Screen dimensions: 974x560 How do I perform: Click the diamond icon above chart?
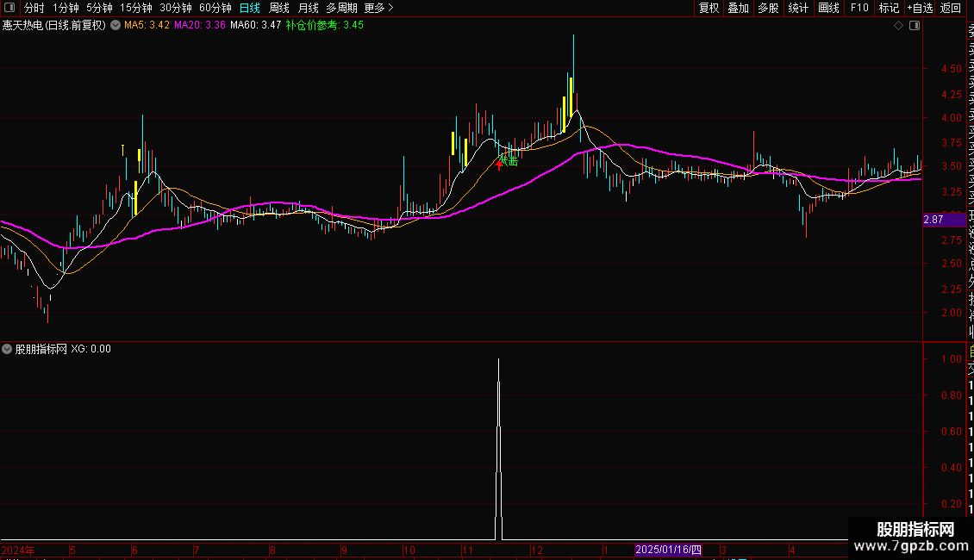[x=898, y=26]
